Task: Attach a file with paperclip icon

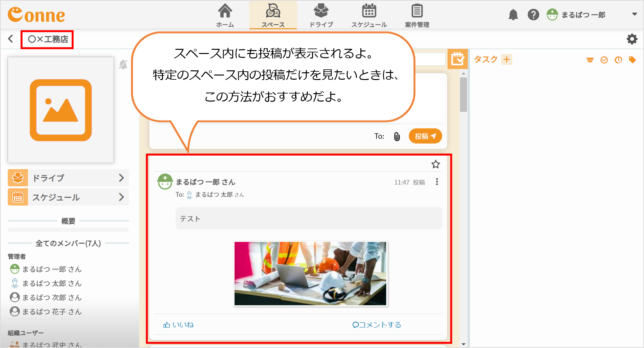Action: pyautogui.click(x=397, y=137)
